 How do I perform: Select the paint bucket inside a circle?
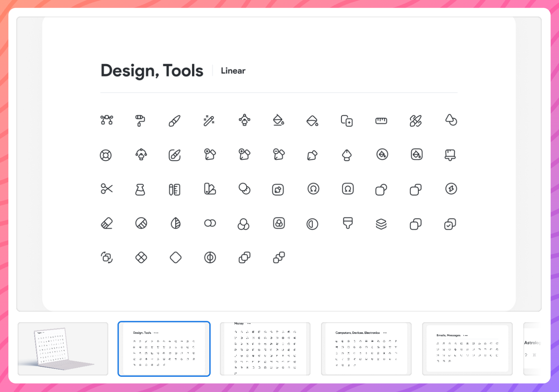(x=382, y=154)
